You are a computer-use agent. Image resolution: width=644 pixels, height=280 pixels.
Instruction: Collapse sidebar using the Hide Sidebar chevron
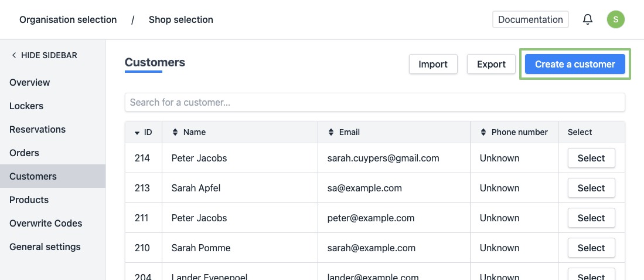[14, 55]
